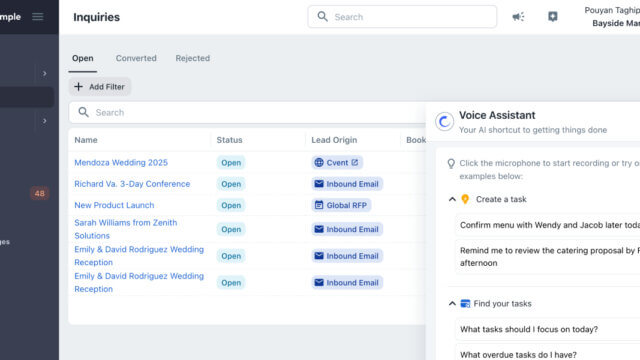Open the announcements megaphone icon
640x360 pixels.
pyautogui.click(x=518, y=17)
